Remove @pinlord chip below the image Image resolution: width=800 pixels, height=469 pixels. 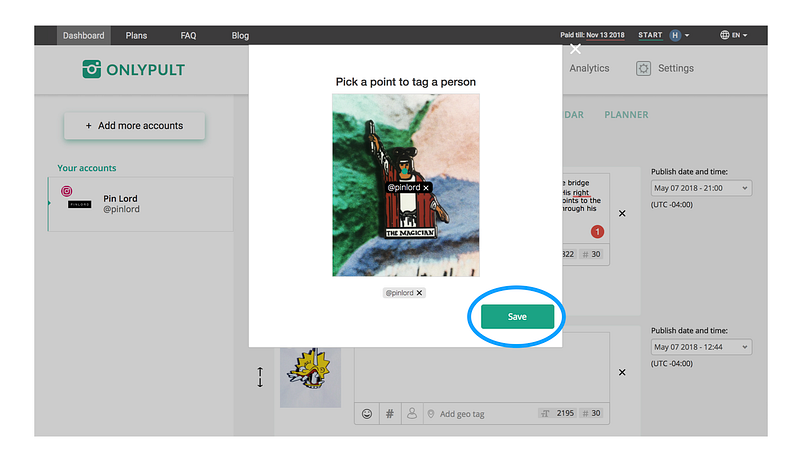(419, 293)
